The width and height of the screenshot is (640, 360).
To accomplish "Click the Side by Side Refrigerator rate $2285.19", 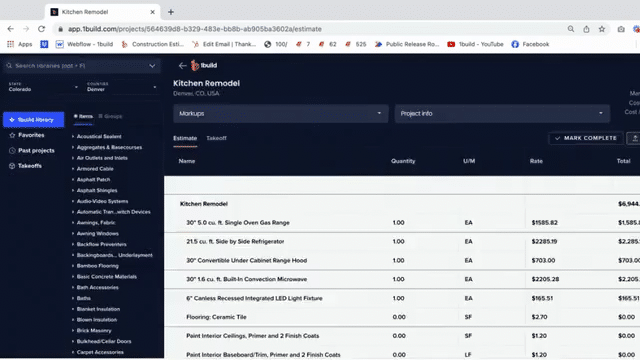I will pos(544,242).
